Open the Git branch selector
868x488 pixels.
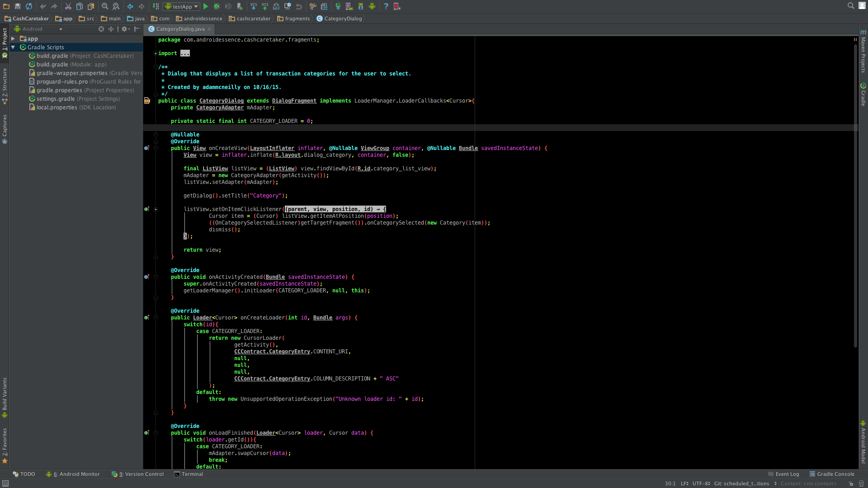click(x=745, y=483)
